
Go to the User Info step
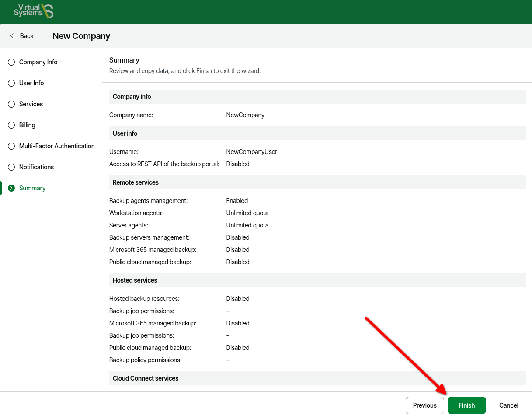point(31,83)
